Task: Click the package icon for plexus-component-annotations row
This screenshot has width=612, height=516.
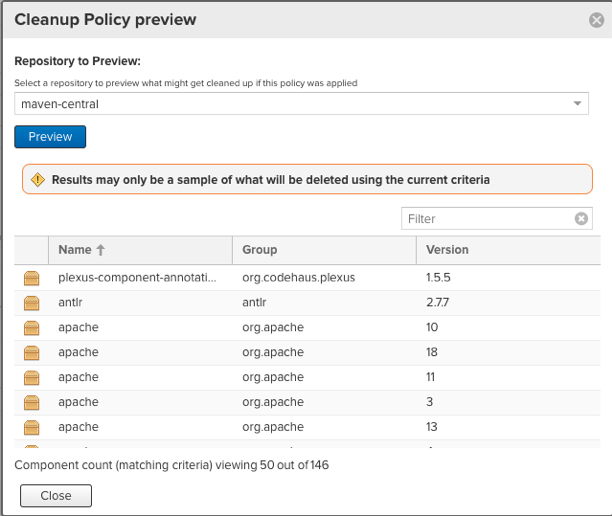Action: tap(31, 277)
